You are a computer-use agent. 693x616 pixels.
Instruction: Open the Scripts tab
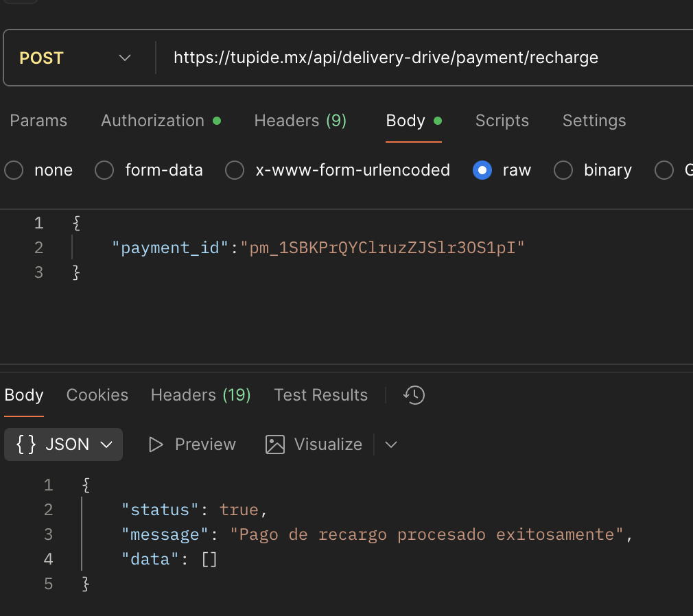[x=502, y=121]
